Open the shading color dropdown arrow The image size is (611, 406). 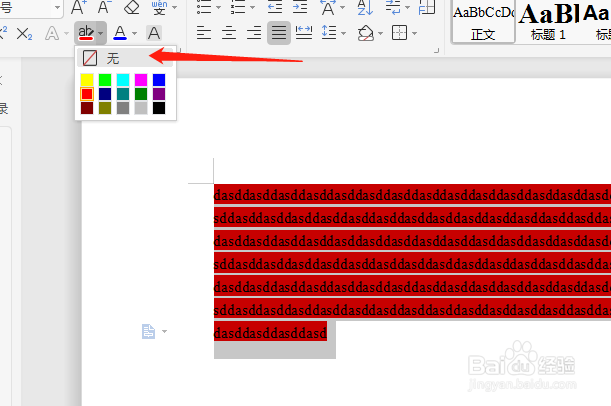(x=380, y=34)
